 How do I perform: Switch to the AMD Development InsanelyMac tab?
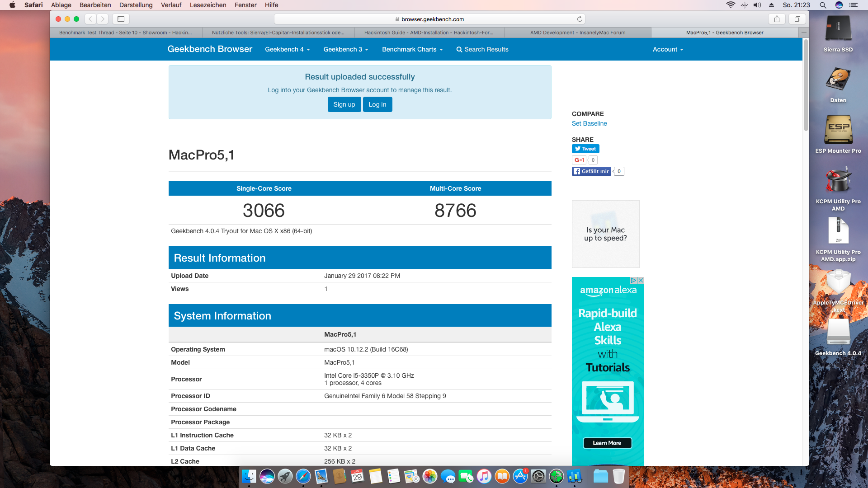click(577, 33)
